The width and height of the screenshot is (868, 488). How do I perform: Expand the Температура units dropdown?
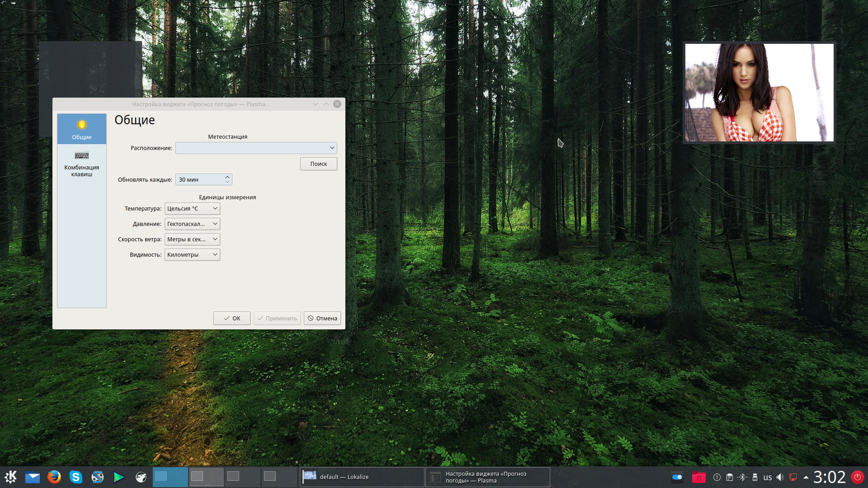(192, 208)
